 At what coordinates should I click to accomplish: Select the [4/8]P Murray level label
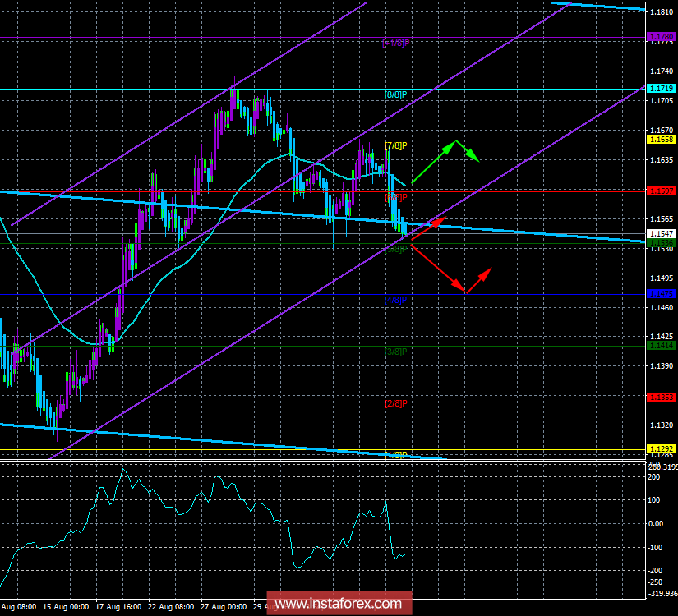click(395, 300)
